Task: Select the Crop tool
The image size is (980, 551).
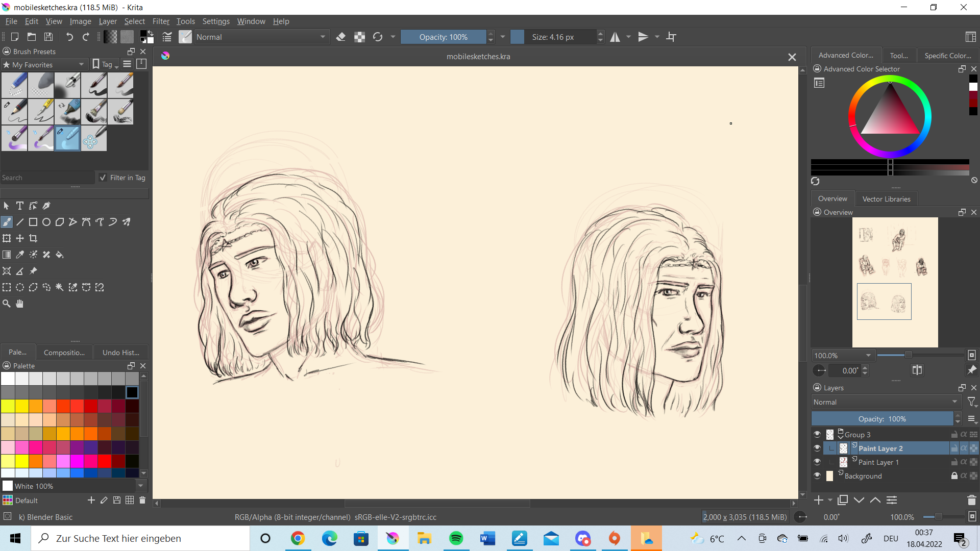Action: click(33, 238)
